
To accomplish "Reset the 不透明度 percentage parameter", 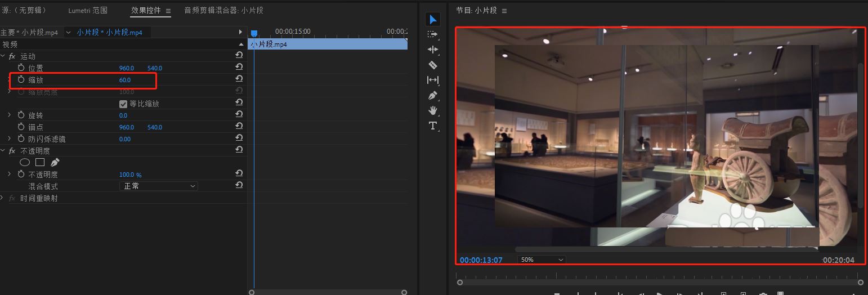I will (x=239, y=174).
